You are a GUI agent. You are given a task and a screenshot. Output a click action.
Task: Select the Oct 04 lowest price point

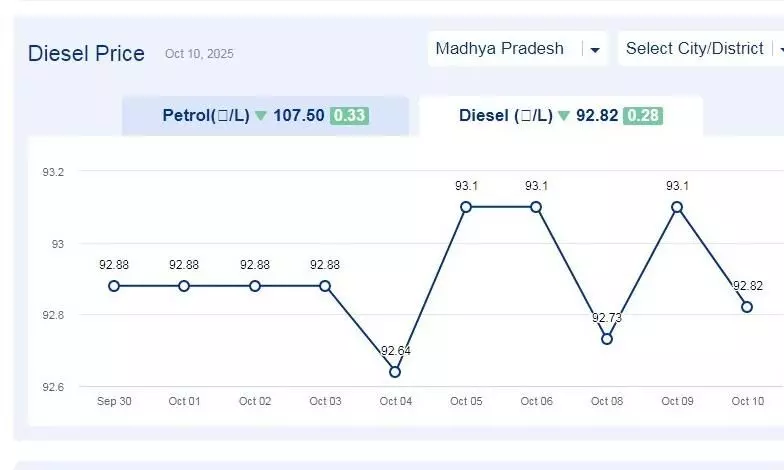point(395,372)
